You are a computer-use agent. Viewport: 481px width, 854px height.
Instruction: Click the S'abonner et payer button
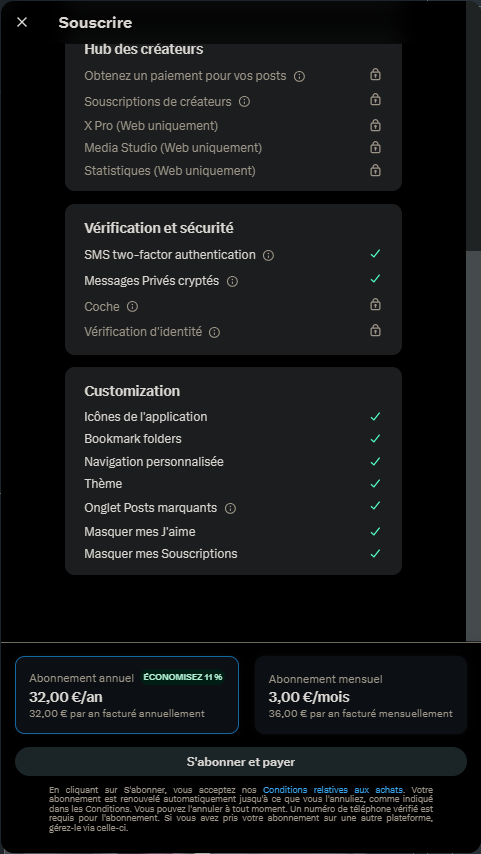pyautogui.click(x=241, y=761)
